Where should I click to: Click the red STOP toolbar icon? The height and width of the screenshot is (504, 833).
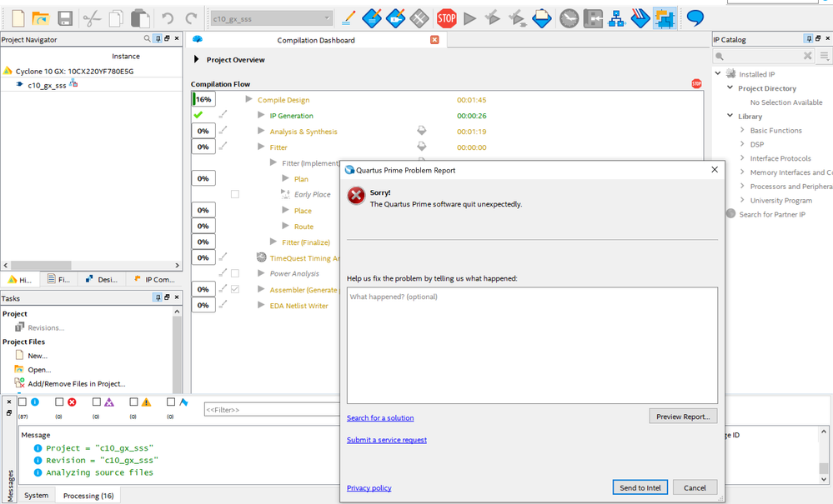click(x=447, y=18)
